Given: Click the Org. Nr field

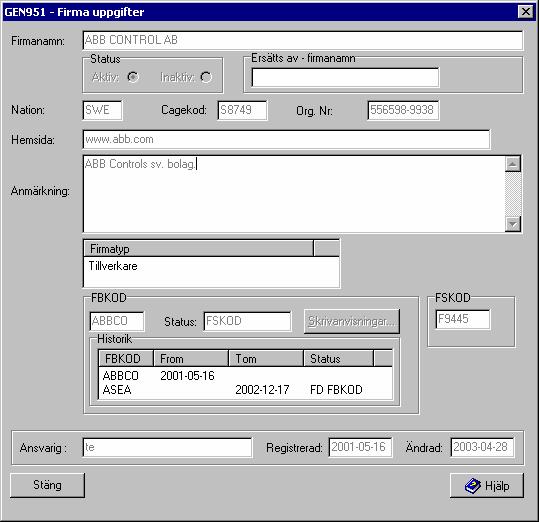Looking at the screenshot, I should pos(403,110).
